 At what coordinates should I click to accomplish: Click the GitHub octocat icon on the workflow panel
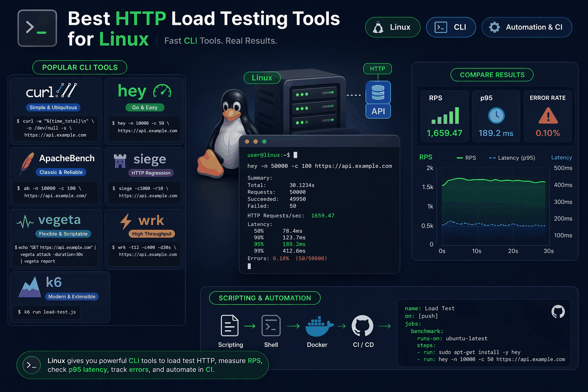point(558,312)
